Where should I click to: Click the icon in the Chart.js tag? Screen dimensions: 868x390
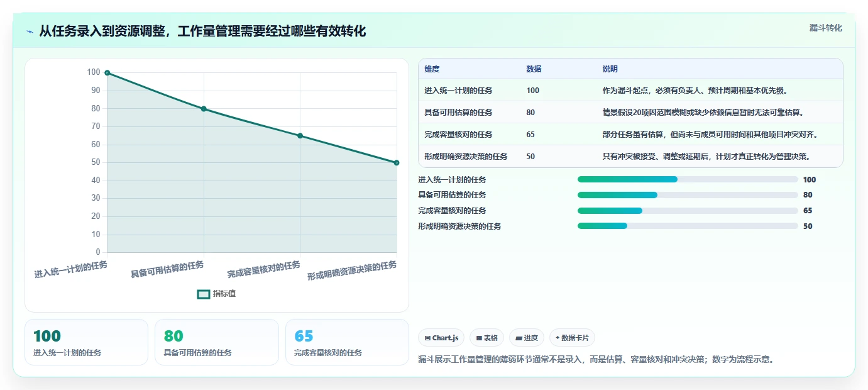pos(428,338)
